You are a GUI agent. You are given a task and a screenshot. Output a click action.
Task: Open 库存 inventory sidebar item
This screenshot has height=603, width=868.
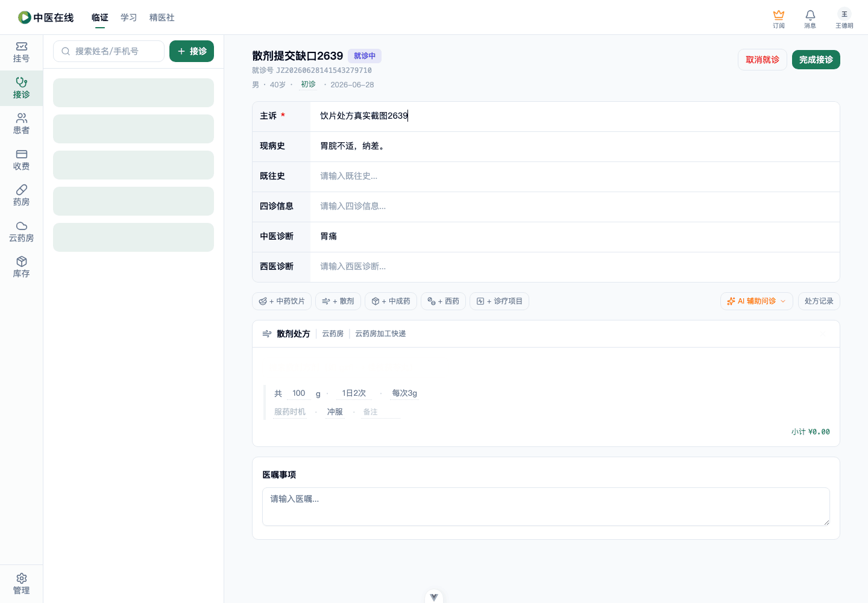click(21, 267)
